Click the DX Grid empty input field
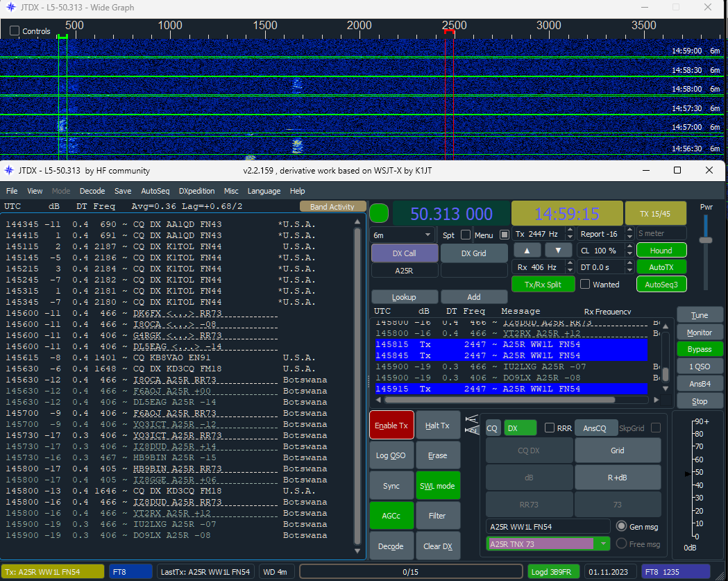This screenshot has width=728, height=581. [473, 270]
